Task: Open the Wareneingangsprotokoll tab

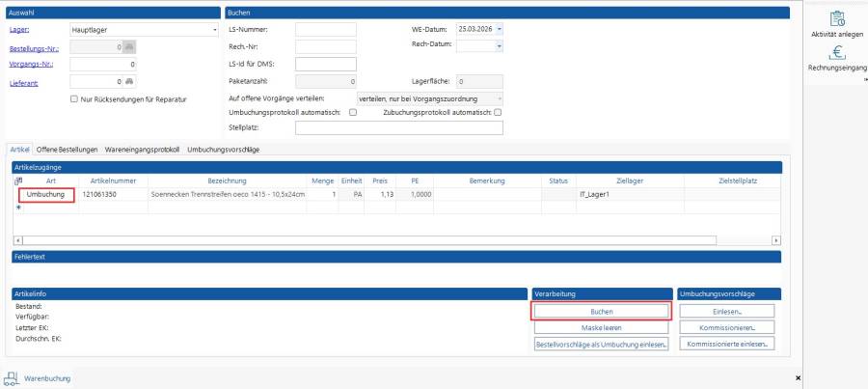Action: [142, 149]
